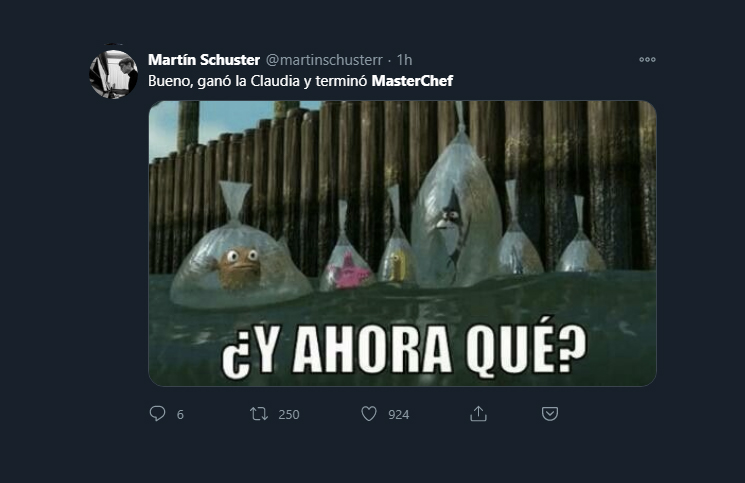The height and width of the screenshot is (483, 745).
Task: Open Martín Schuster's profile avatar
Action: coord(114,75)
